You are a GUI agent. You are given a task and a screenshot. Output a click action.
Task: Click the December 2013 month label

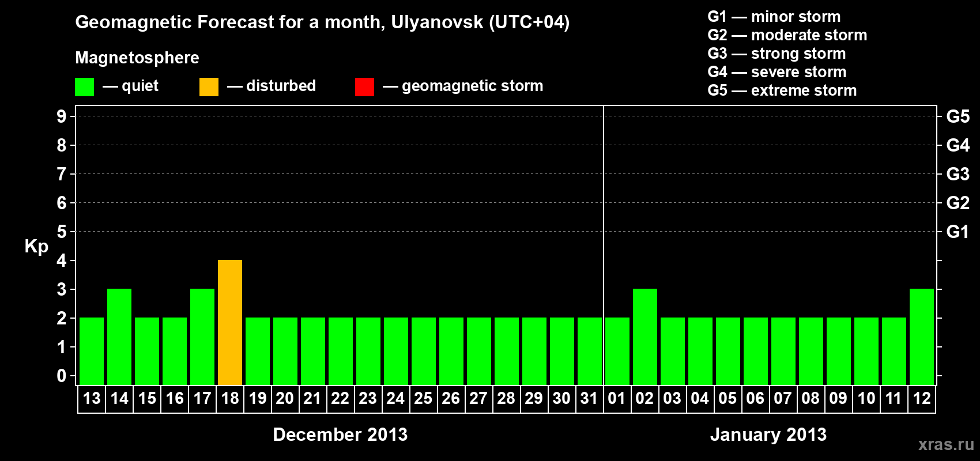[340, 434]
